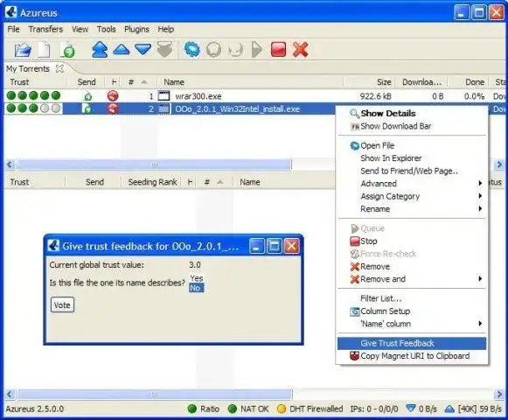Select Stop in the context menu
The height and width of the screenshot is (420, 508).
click(412, 241)
